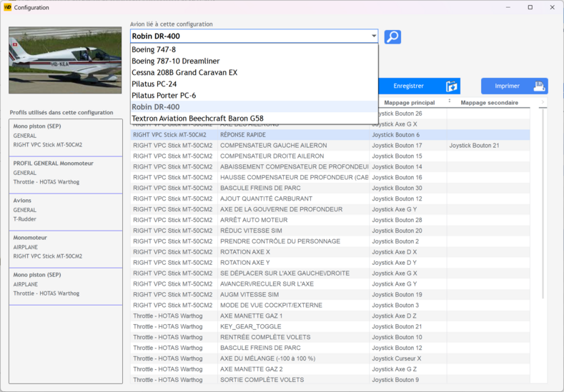Click the magnifying glass search icon
This screenshot has width=564, height=392.
click(x=392, y=36)
